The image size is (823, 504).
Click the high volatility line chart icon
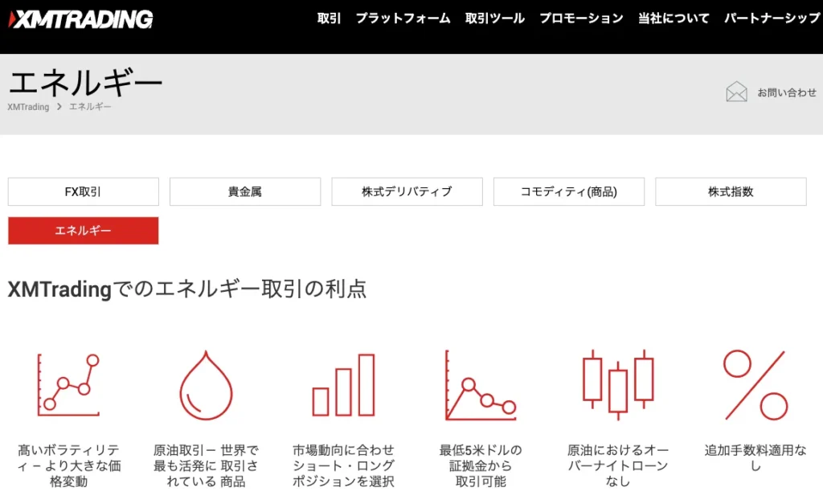(x=68, y=385)
